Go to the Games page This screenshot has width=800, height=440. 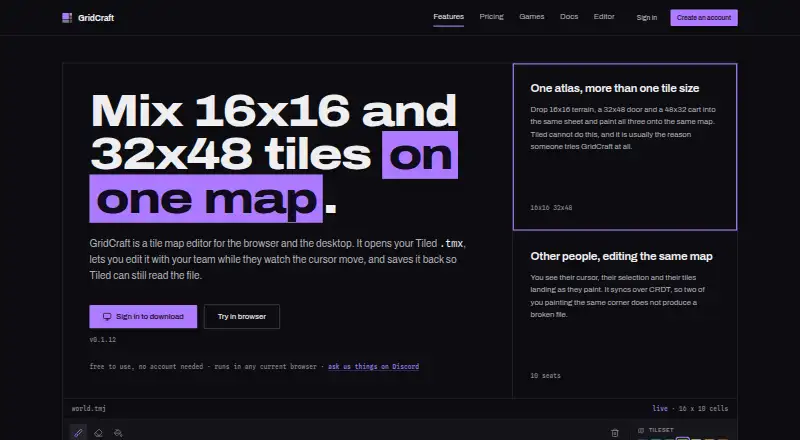532,17
